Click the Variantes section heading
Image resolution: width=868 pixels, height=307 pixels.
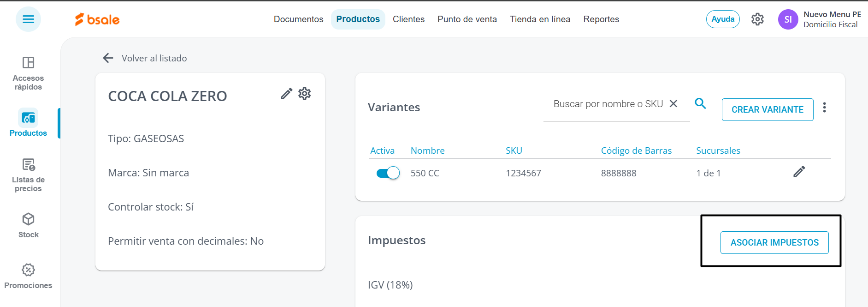(x=394, y=108)
